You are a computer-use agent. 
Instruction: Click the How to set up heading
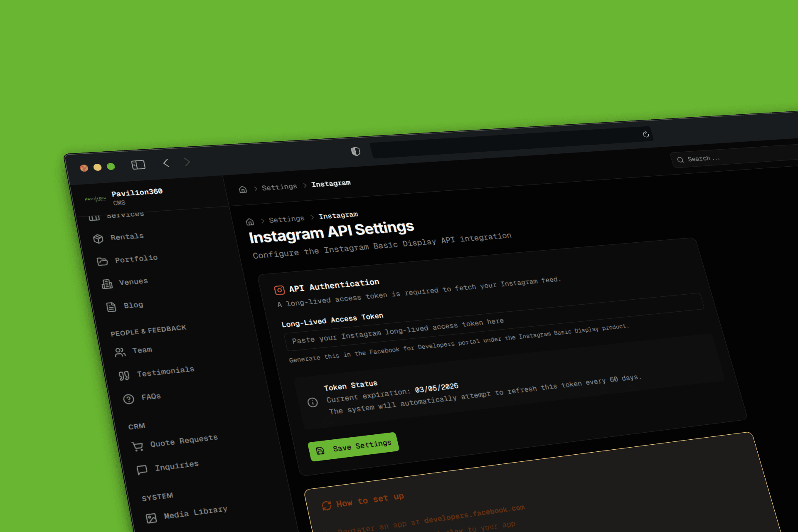[x=370, y=500]
